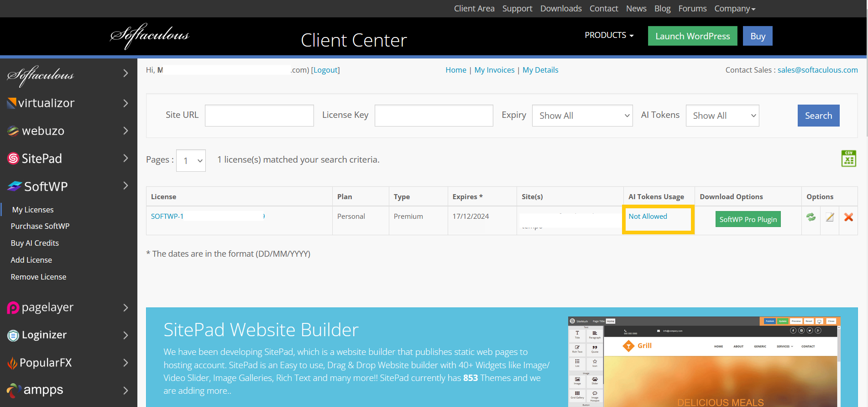
Task: Expand the virtualizor sidebar chevron
Action: point(125,103)
